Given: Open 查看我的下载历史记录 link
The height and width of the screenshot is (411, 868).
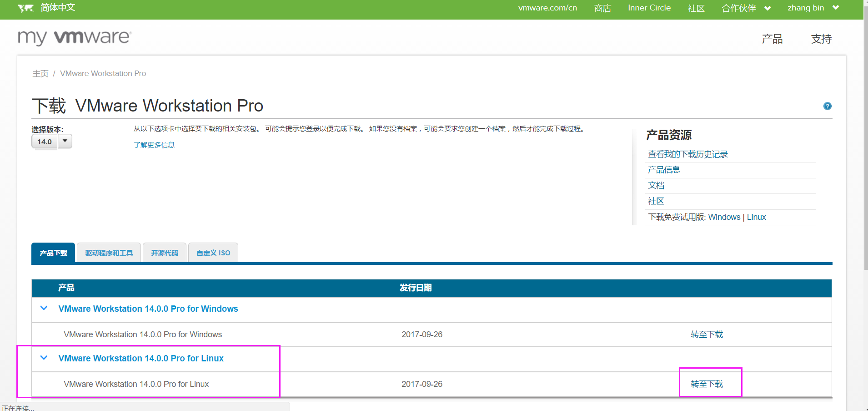Looking at the screenshot, I should pyautogui.click(x=687, y=154).
